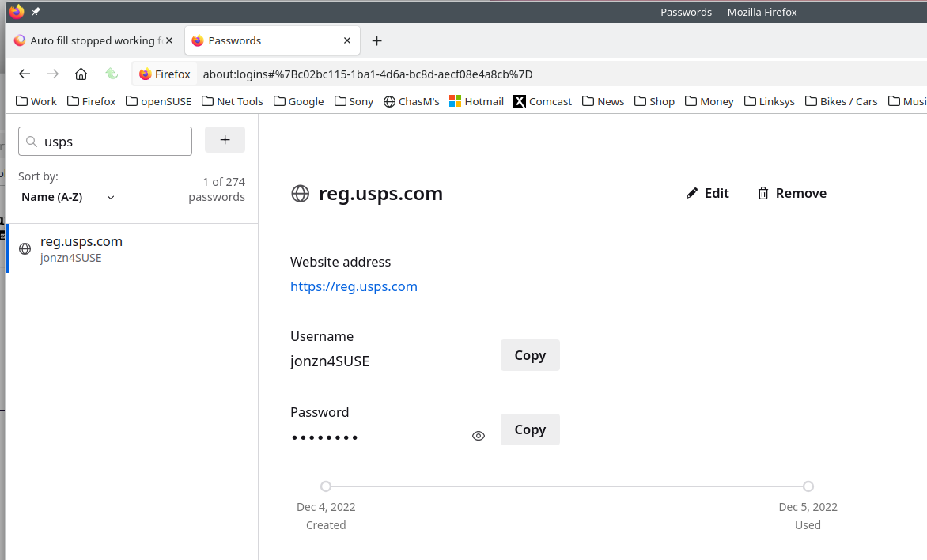Open the Firefox bookmarks folder
This screenshot has height=560, width=927.
92,101
